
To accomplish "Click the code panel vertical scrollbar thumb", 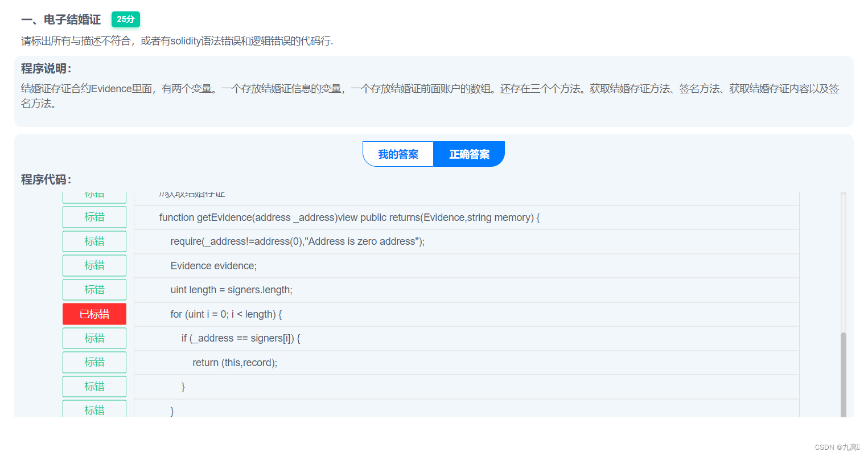I will 844,375.
